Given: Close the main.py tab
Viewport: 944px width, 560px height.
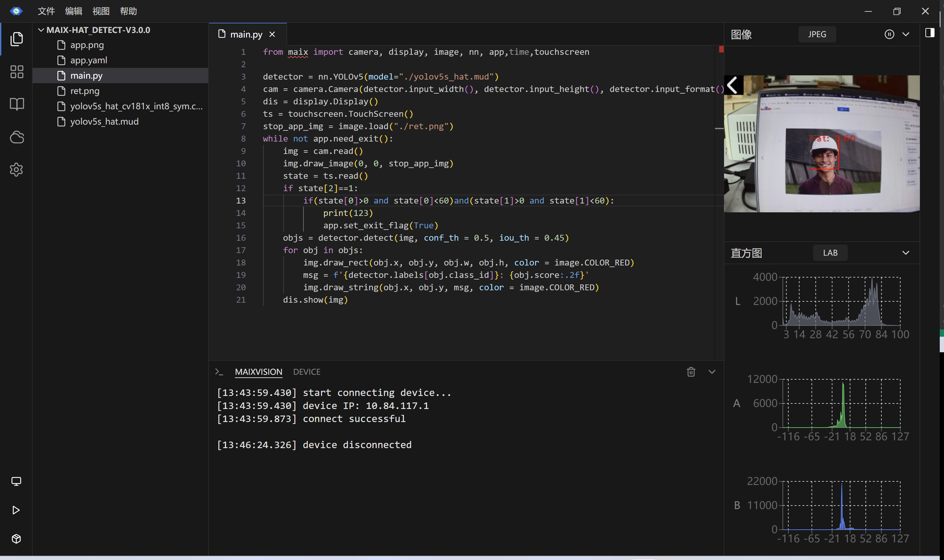Looking at the screenshot, I should [272, 34].
